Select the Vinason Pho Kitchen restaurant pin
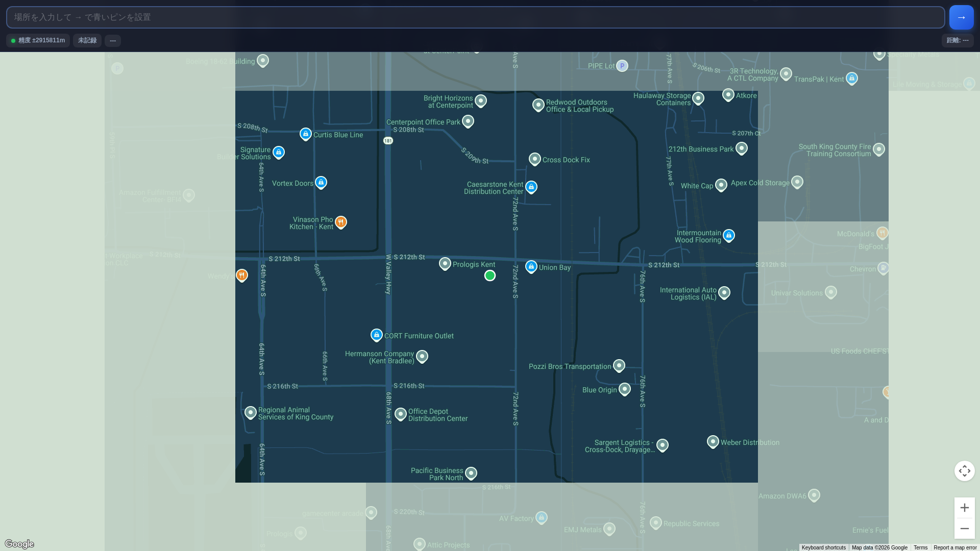The height and width of the screenshot is (551, 980). (340, 222)
